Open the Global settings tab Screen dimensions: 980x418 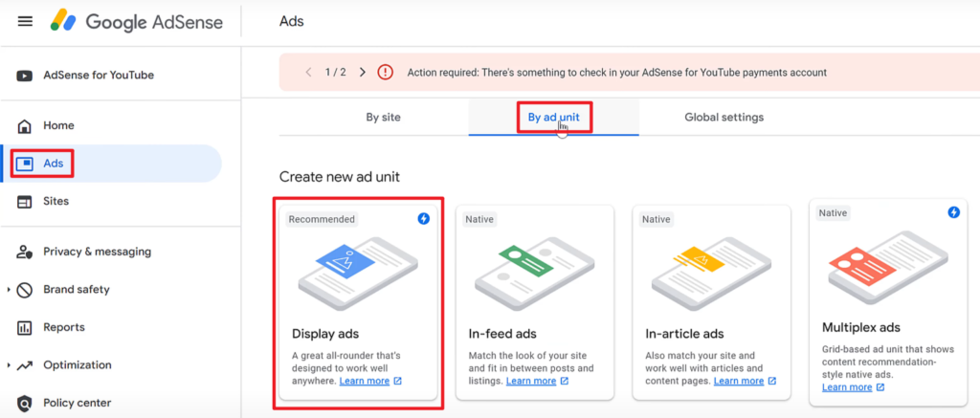click(x=724, y=118)
